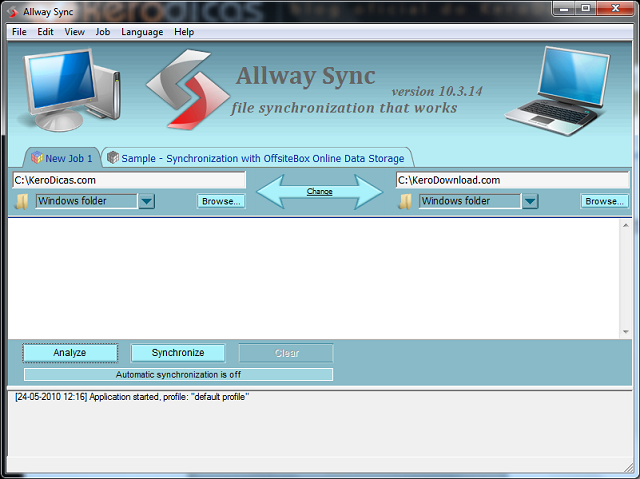This screenshot has width=640, height=479.
Task: Maximize the Allway Sync window
Action: pyautogui.click(x=585, y=8)
